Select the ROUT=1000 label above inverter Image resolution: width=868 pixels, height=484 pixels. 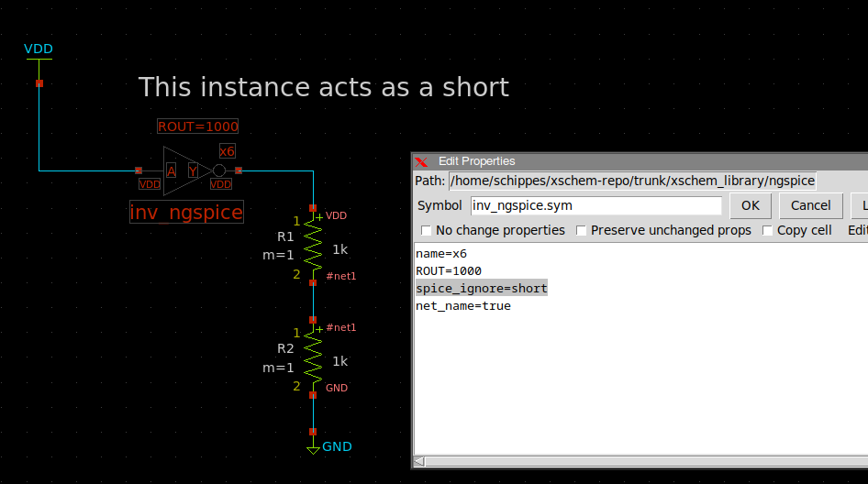coord(198,126)
